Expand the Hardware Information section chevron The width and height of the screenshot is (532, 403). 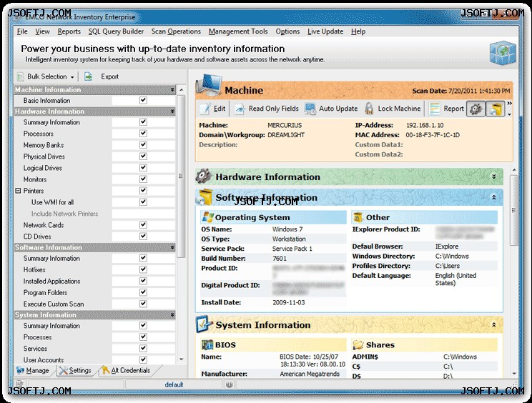[494, 176]
